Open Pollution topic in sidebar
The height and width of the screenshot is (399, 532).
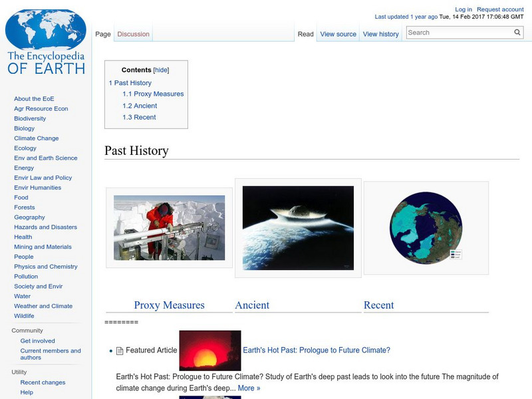[x=26, y=276]
